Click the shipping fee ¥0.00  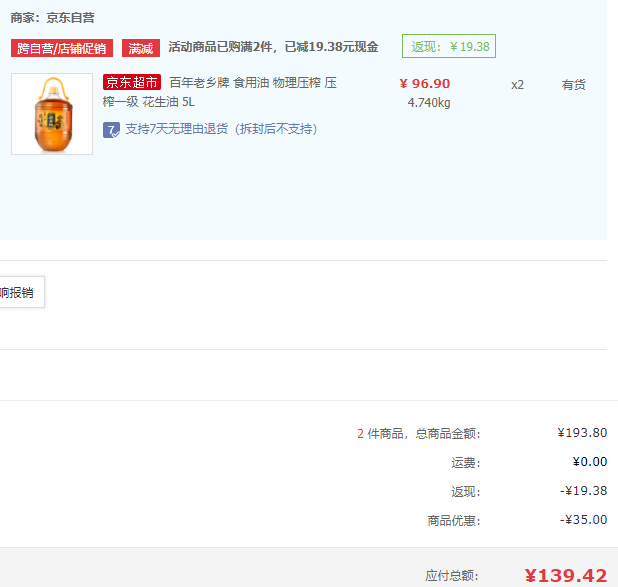[x=590, y=462]
